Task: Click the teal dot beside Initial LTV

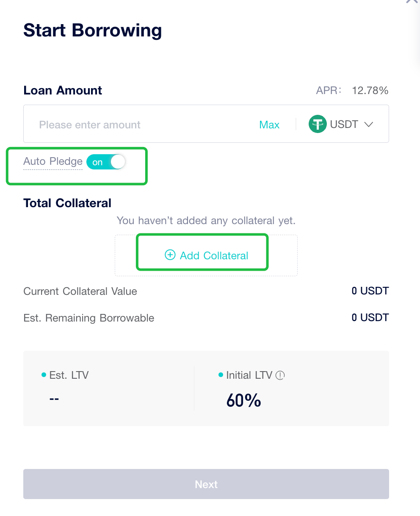Action: pos(220,375)
